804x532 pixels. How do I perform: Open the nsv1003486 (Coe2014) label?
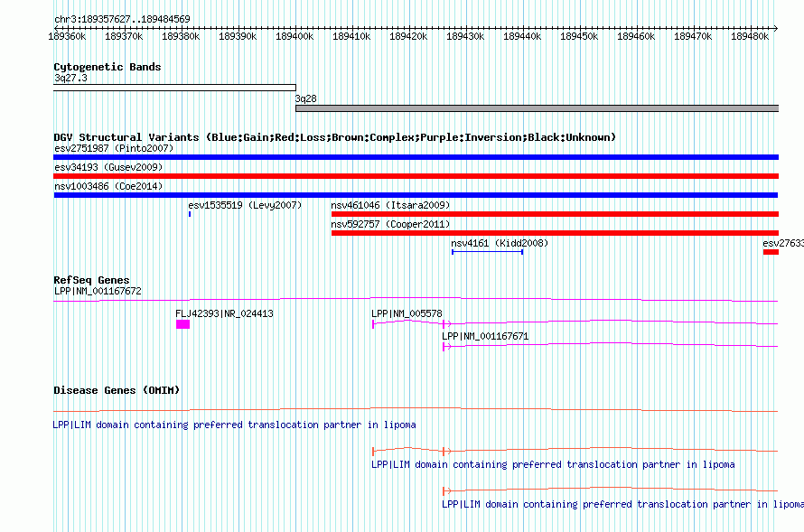[108, 186]
